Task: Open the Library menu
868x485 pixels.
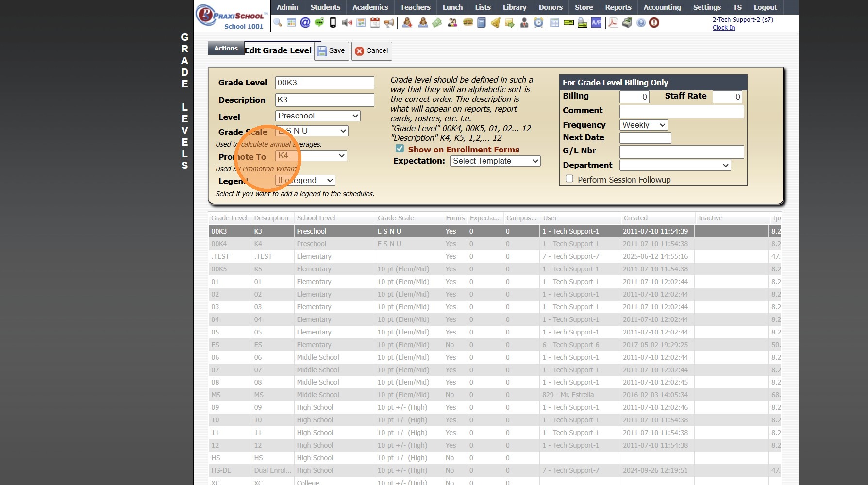Action: [515, 7]
